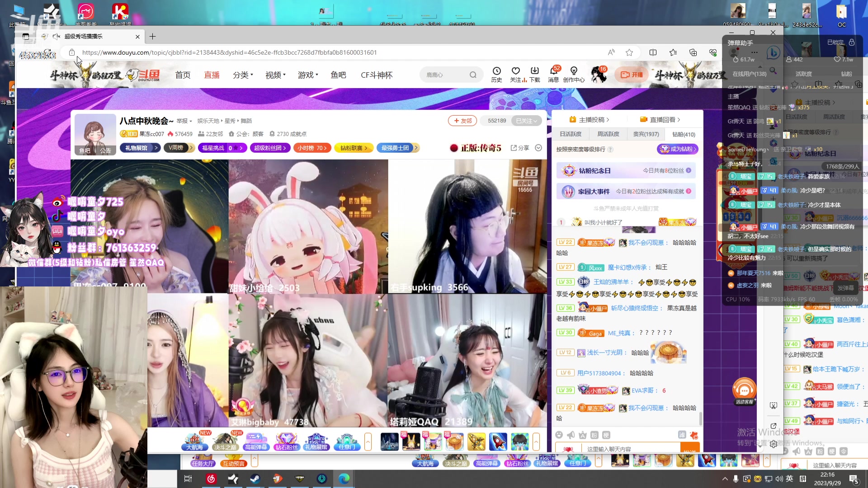Open the 举报 dropdown beside stream title
Image resolution: width=868 pixels, height=488 pixels.
pyautogui.click(x=184, y=121)
